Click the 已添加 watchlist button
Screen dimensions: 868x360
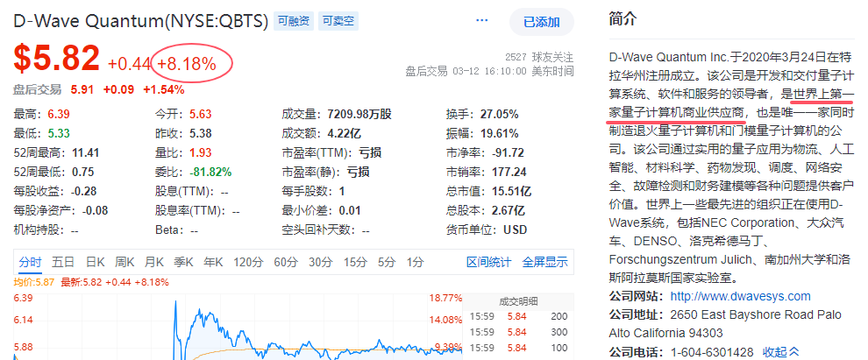pyautogui.click(x=541, y=22)
